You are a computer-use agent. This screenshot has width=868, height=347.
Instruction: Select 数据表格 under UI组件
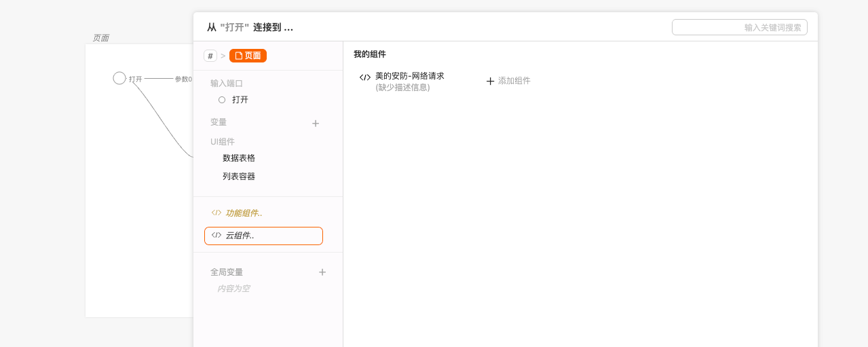pos(239,158)
